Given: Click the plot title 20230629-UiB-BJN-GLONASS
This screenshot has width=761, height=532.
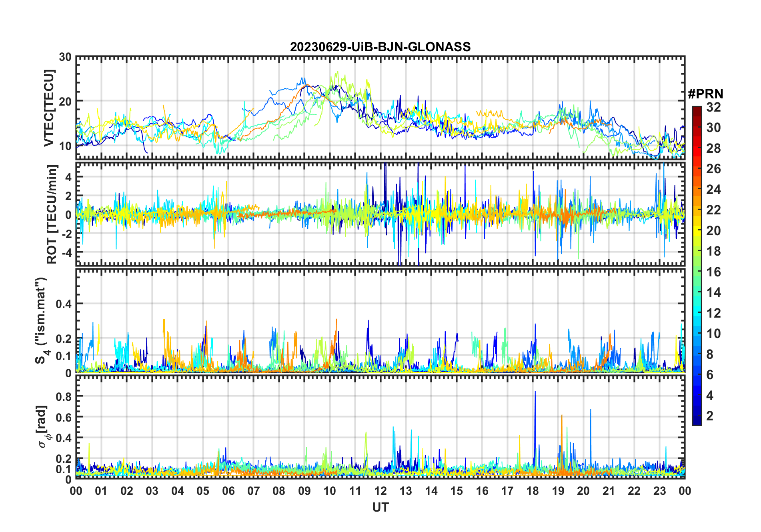Looking at the screenshot, I should pos(380,47).
